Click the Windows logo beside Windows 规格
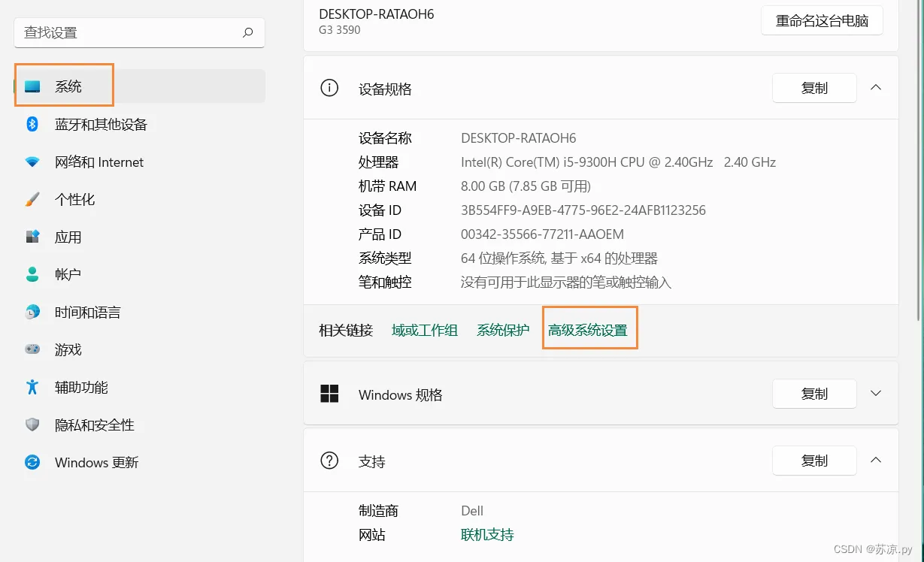Viewport: 924px width, 562px height. 329,394
